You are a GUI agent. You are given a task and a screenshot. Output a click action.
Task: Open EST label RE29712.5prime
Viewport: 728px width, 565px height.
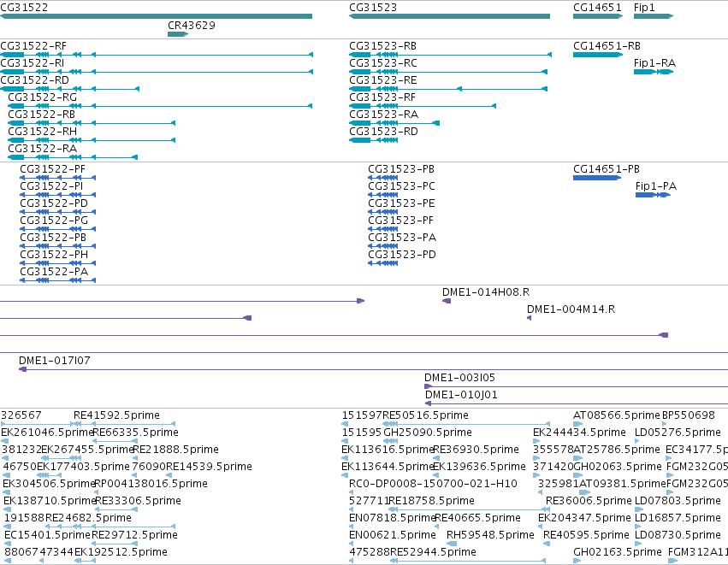pos(134,535)
